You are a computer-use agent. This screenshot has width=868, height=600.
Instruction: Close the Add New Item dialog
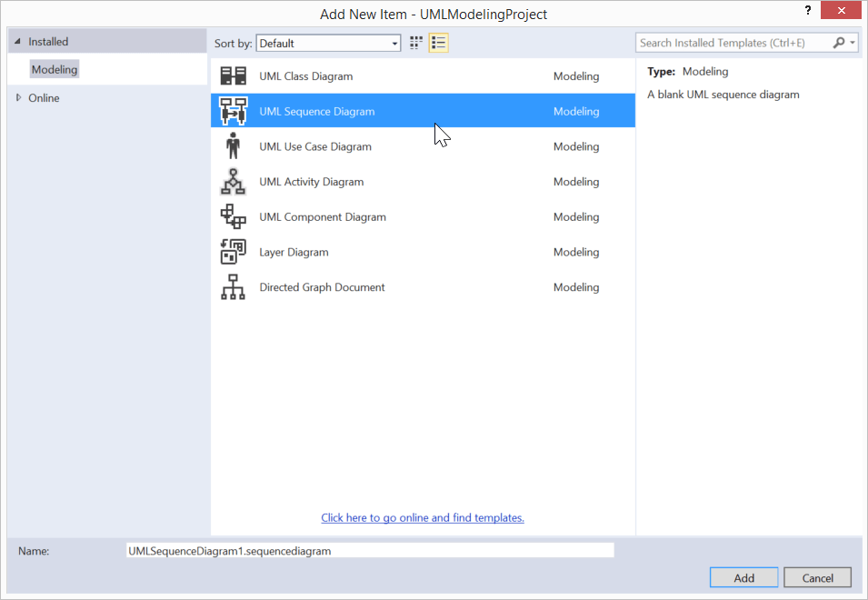(x=841, y=10)
